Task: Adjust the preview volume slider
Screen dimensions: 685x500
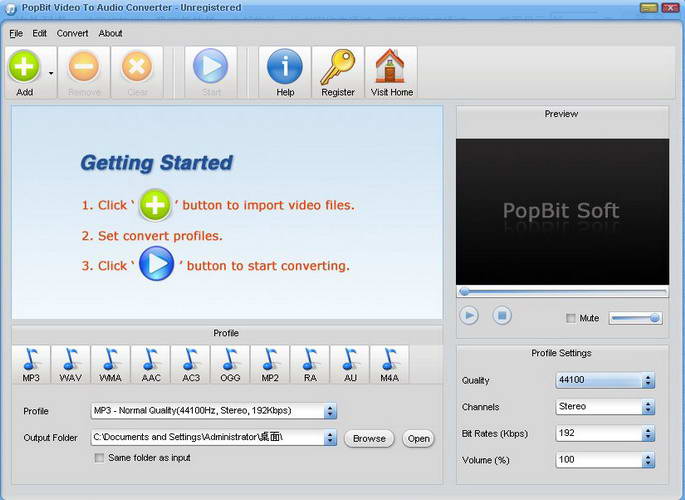Action: pos(636,318)
